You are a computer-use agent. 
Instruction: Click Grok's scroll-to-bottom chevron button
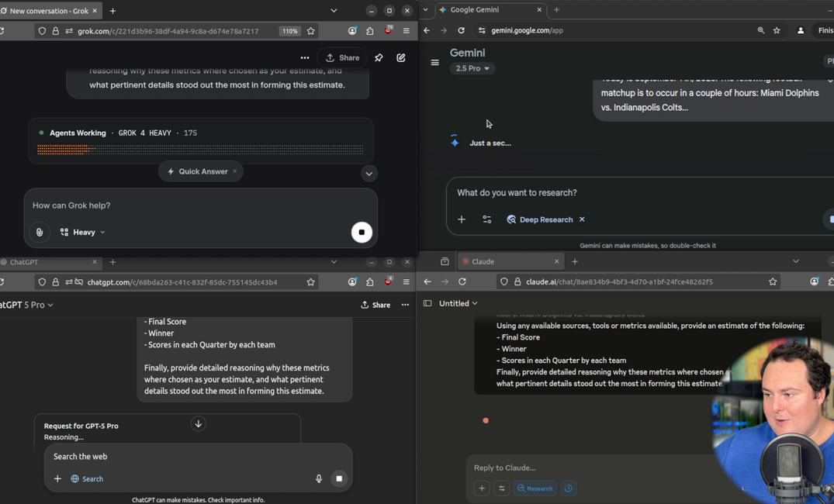tap(369, 174)
